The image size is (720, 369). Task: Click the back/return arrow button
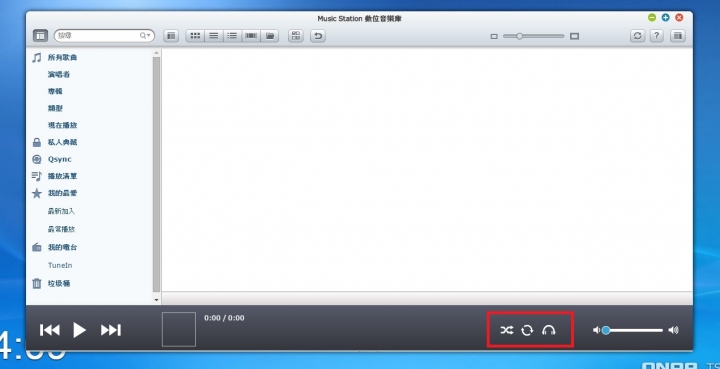coord(318,35)
